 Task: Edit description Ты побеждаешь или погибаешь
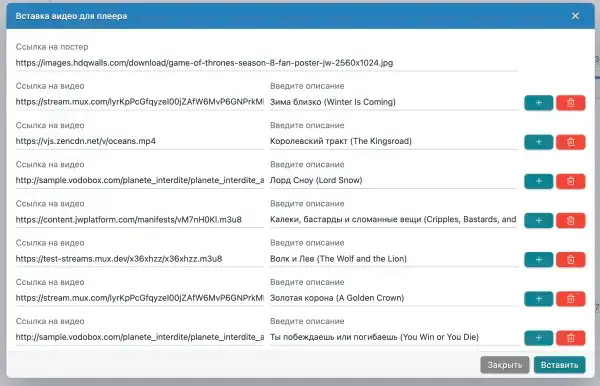[394, 337]
